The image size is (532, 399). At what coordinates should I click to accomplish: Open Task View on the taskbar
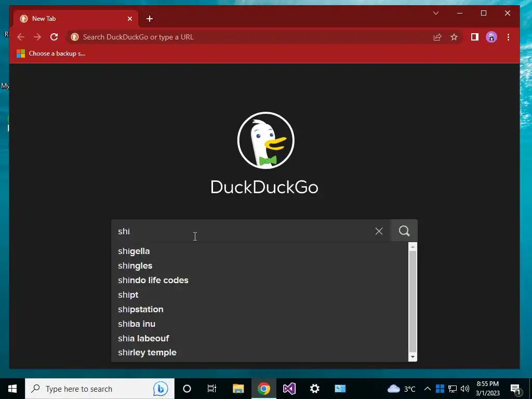pyautogui.click(x=212, y=389)
